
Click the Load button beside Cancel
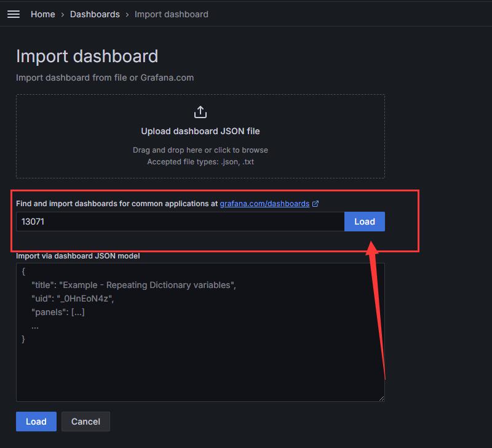[36, 422]
